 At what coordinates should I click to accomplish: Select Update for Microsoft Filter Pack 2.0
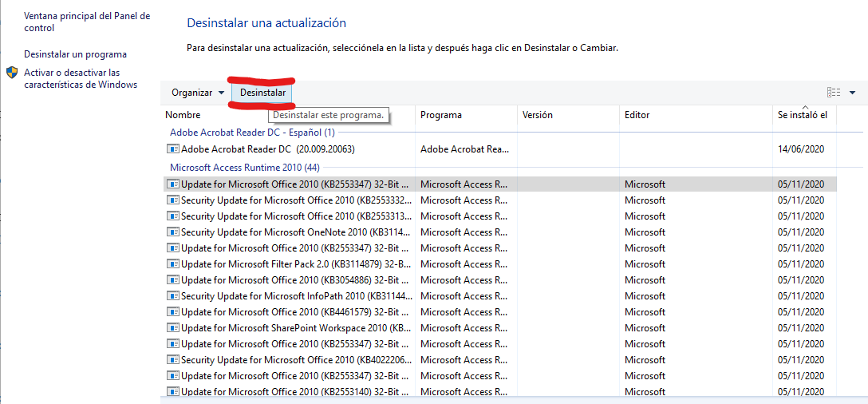[297, 263]
